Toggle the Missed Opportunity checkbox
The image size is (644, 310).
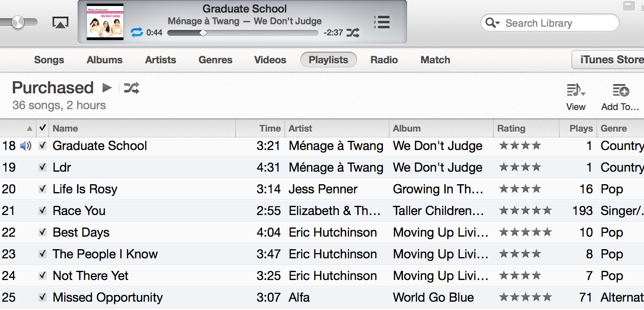click(x=42, y=297)
